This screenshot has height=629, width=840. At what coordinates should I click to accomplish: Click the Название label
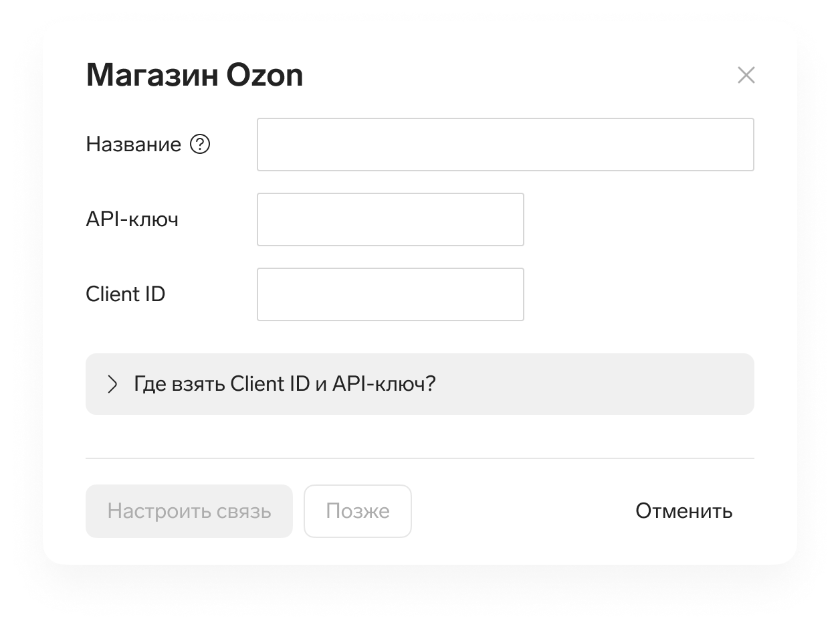pos(134,145)
